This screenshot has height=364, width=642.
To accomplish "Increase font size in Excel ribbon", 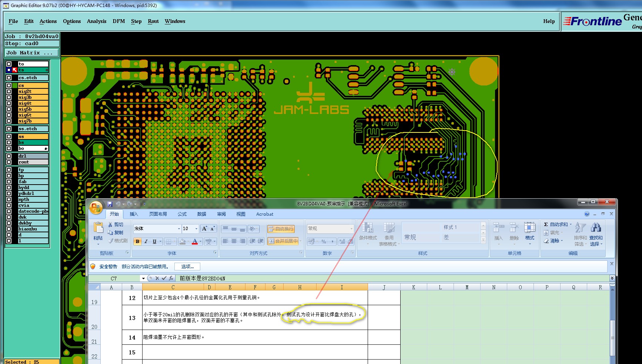I will [204, 229].
